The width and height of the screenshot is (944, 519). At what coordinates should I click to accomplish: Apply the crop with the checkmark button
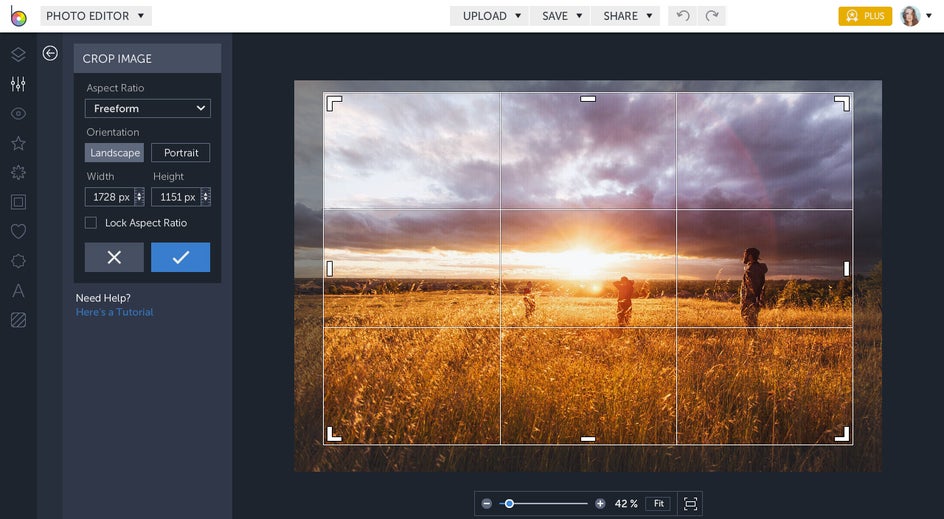[x=181, y=258]
